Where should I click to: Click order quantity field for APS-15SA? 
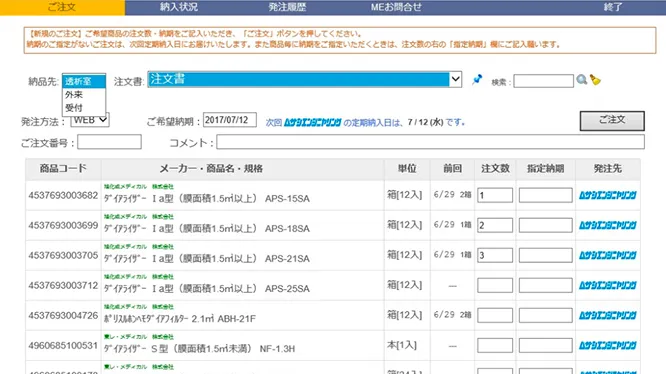point(495,195)
